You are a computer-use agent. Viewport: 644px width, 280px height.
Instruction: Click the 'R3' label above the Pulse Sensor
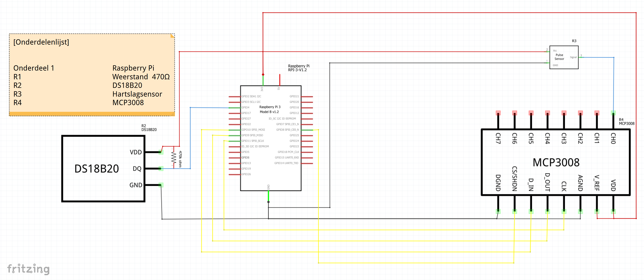[574, 41]
